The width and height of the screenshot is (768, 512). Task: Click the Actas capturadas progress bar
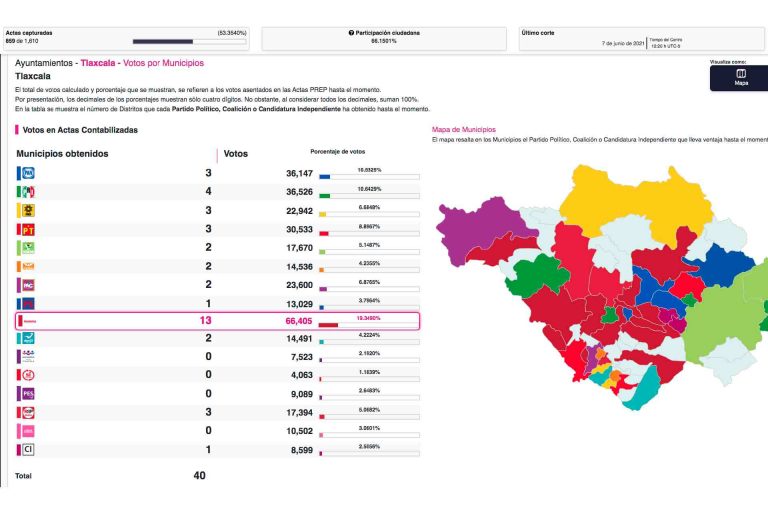(190, 42)
